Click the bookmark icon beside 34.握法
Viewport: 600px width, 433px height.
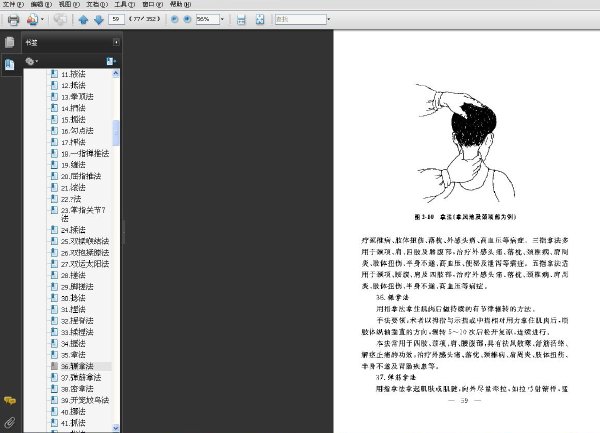[55, 343]
